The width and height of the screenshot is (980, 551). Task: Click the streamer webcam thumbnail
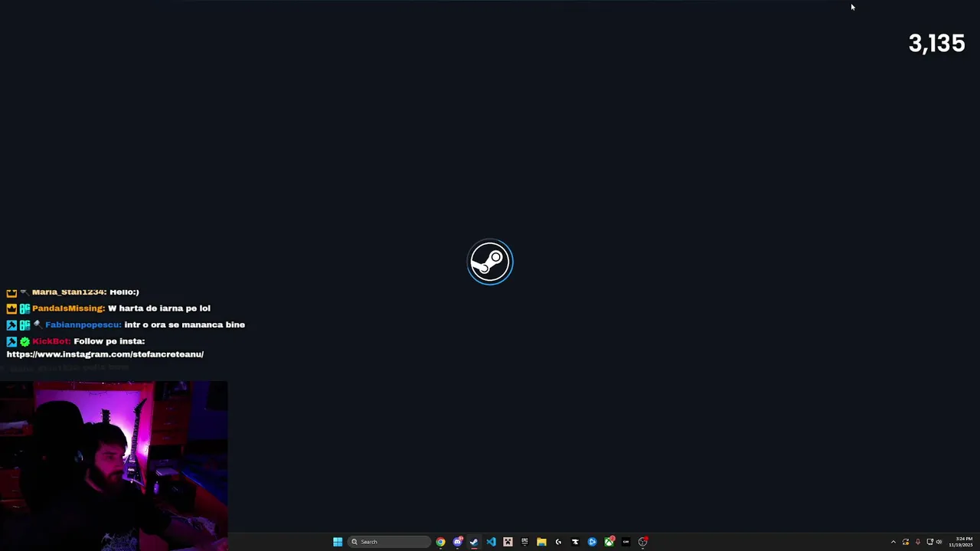point(113,465)
